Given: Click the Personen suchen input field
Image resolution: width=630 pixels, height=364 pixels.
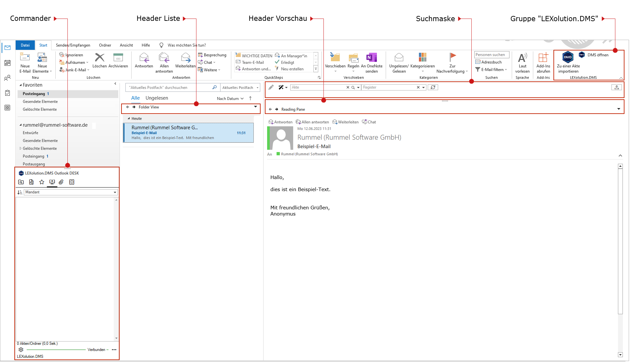Looking at the screenshot, I should pyautogui.click(x=492, y=55).
